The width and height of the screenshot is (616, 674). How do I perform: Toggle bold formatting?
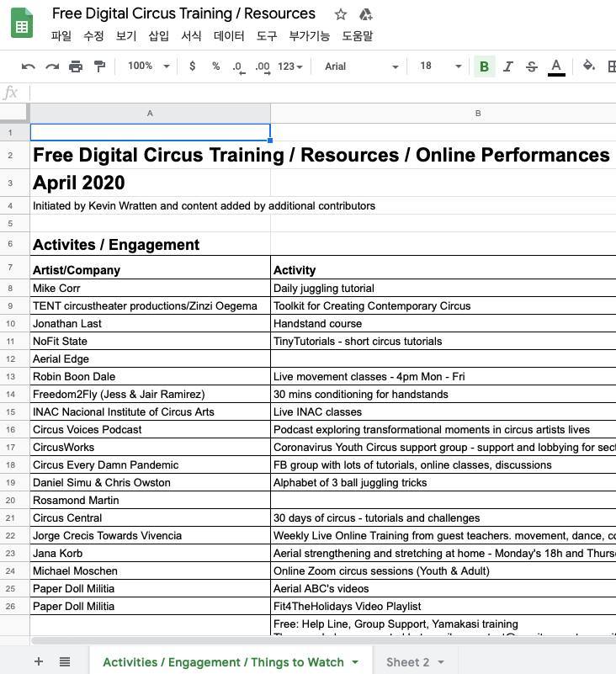tap(485, 66)
